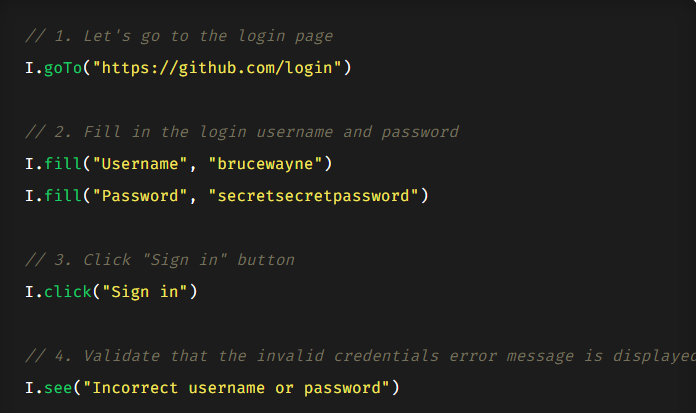696x413 pixels.
Task: Click the I object before goTo
Action: tap(29, 69)
